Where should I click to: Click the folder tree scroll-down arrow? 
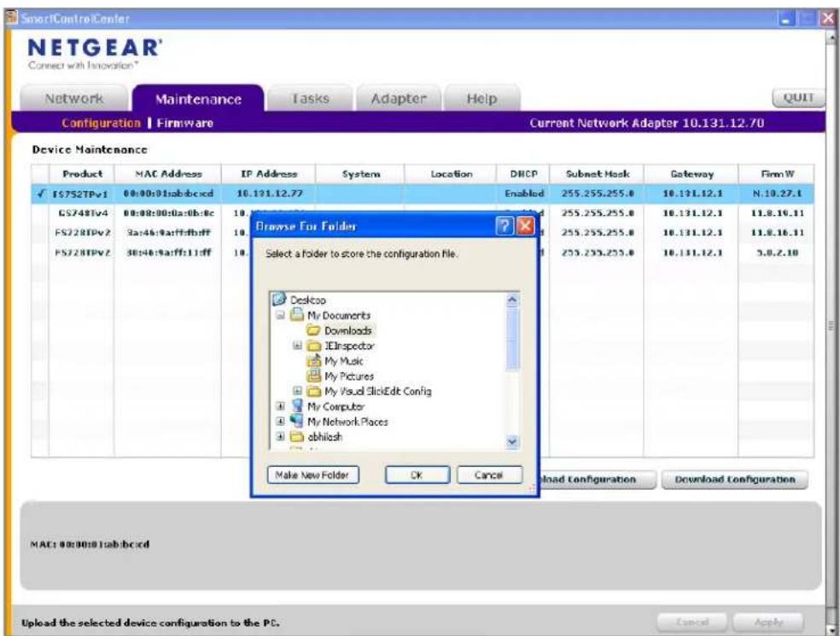[x=513, y=441]
